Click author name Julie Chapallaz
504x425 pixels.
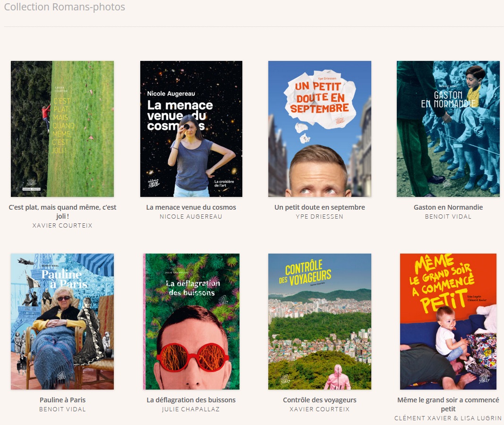[191, 409]
